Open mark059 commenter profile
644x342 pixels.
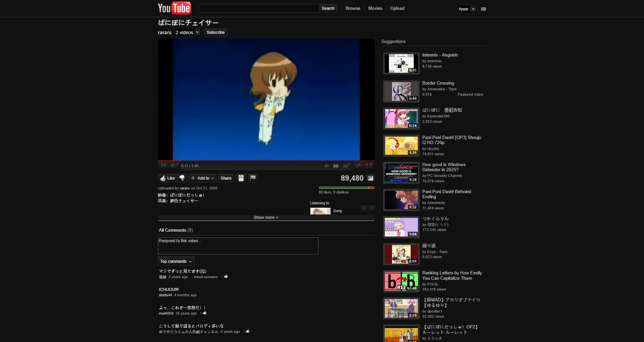(166, 313)
